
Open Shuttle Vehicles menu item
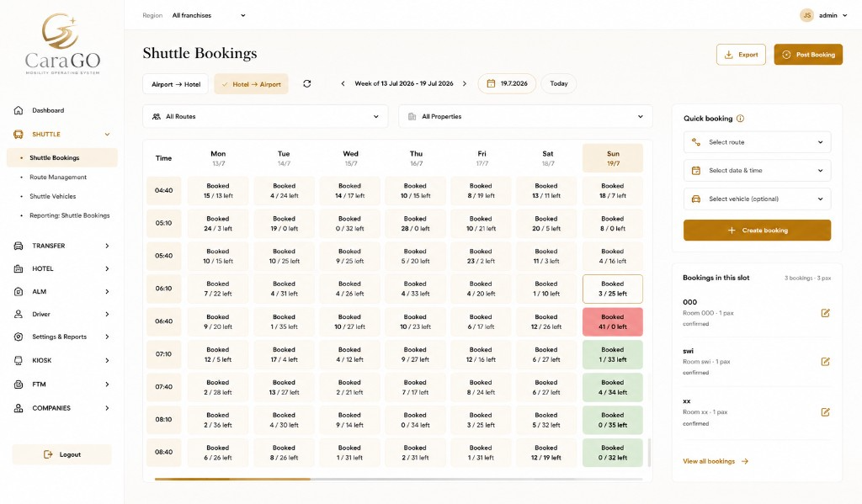click(x=53, y=196)
